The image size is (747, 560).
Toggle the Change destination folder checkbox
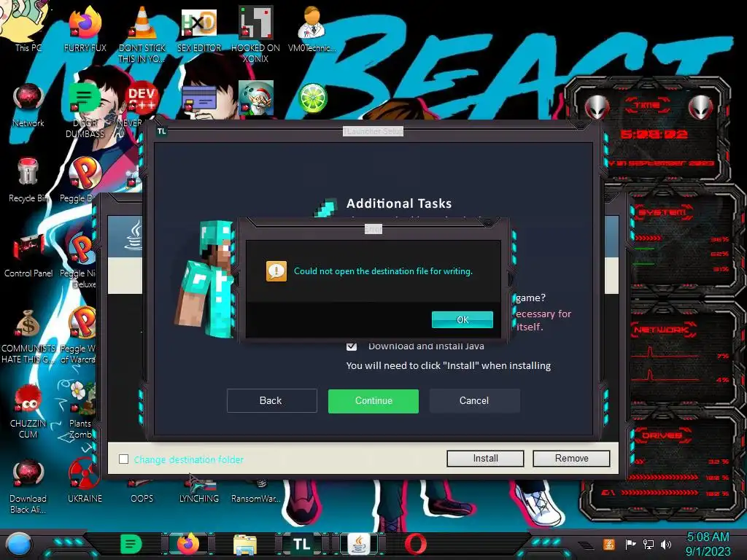click(x=123, y=459)
